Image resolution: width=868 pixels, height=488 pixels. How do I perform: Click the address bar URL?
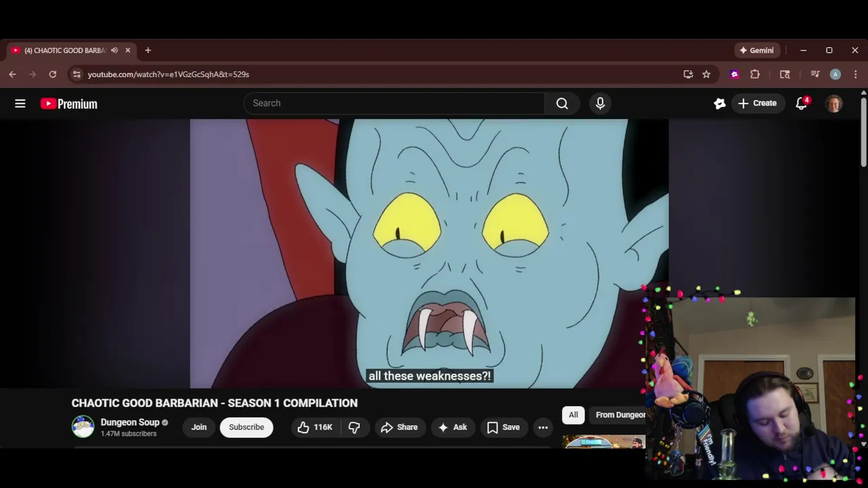click(168, 75)
